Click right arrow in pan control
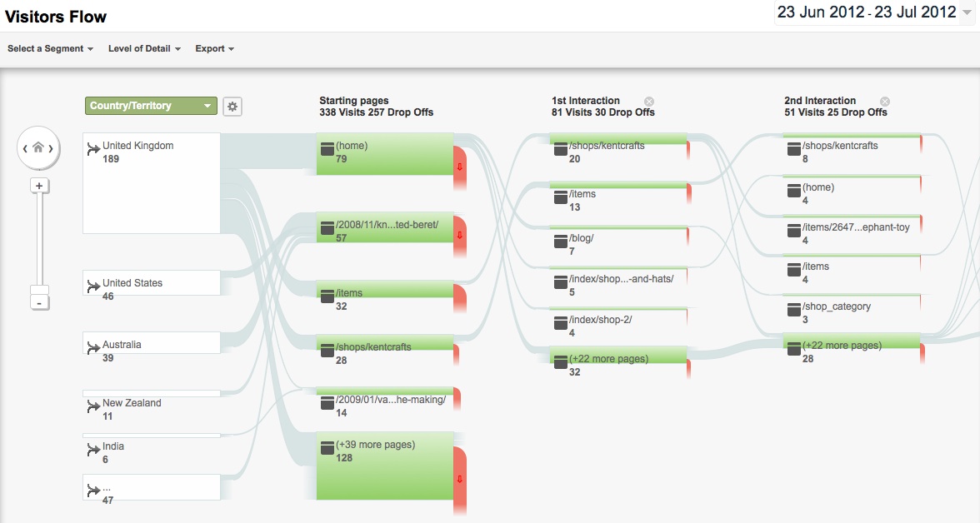 [52, 148]
